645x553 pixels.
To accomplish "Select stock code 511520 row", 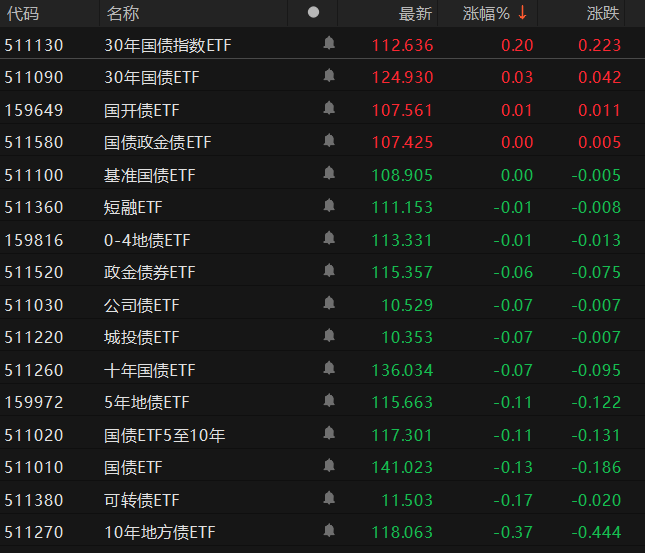I will [34, 272].
